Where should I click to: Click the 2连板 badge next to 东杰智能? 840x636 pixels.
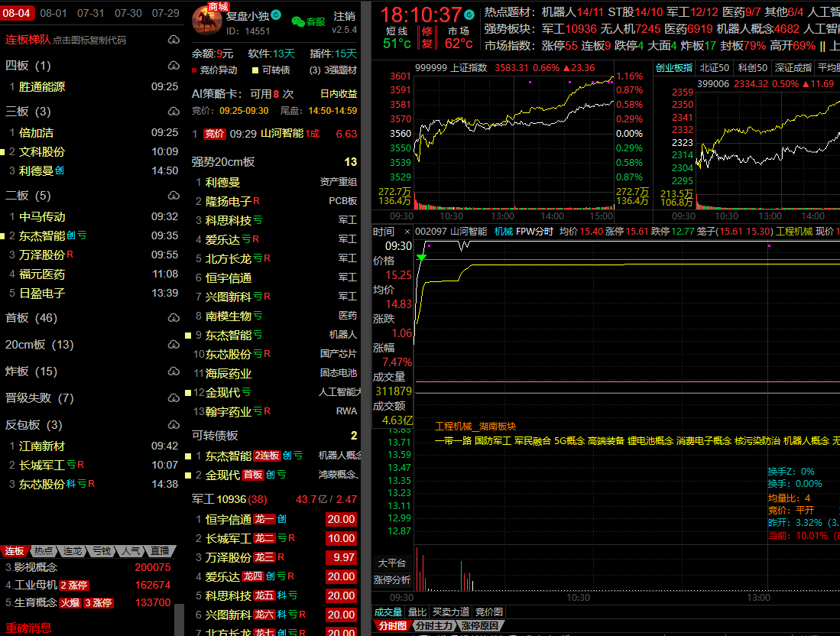coord(267,456)
